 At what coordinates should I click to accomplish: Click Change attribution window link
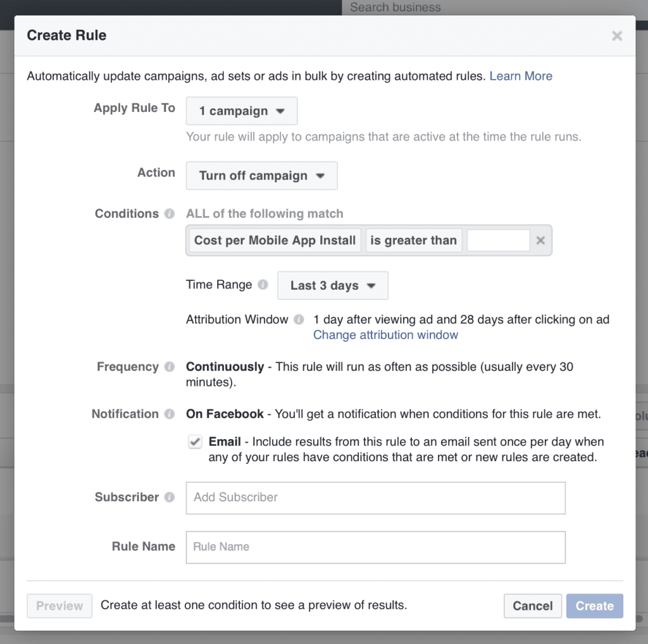385,335
